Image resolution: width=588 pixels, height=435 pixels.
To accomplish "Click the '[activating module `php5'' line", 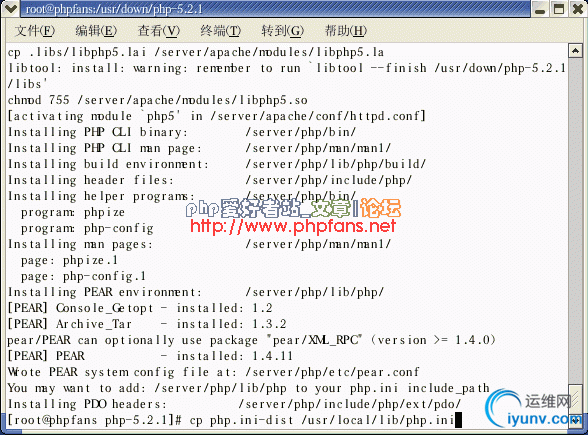I will 217,116.
